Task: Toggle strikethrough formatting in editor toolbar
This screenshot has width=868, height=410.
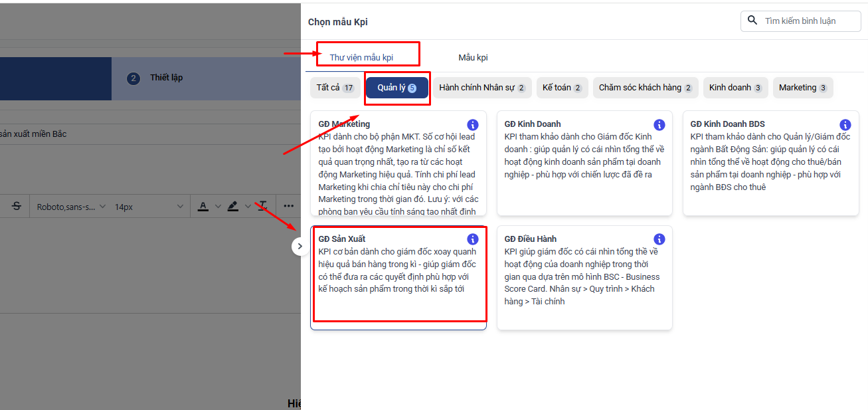Action: (x=17, y=206)
